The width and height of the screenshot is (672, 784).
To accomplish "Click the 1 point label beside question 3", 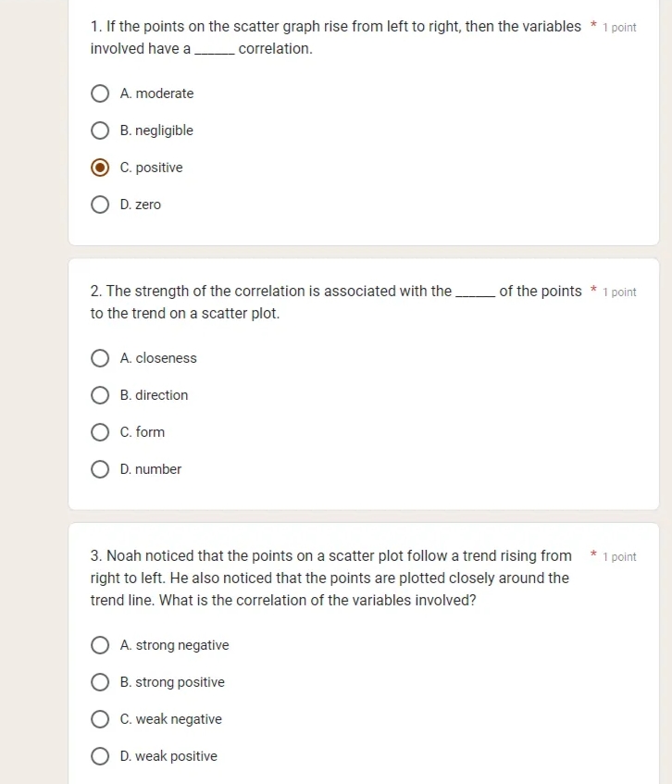I will pyautogui.click(x=618, y=556).
